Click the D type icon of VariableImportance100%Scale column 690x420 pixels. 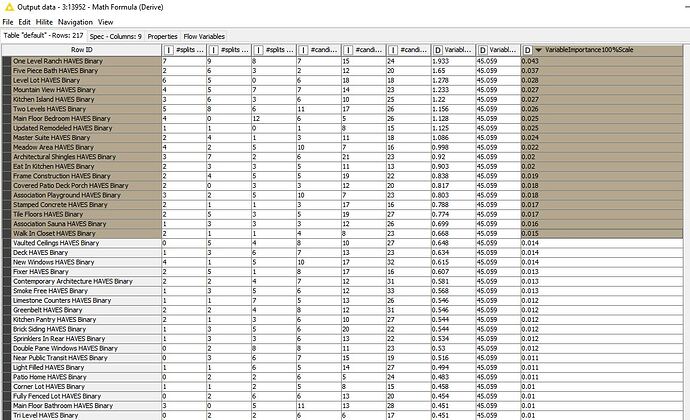528,50
